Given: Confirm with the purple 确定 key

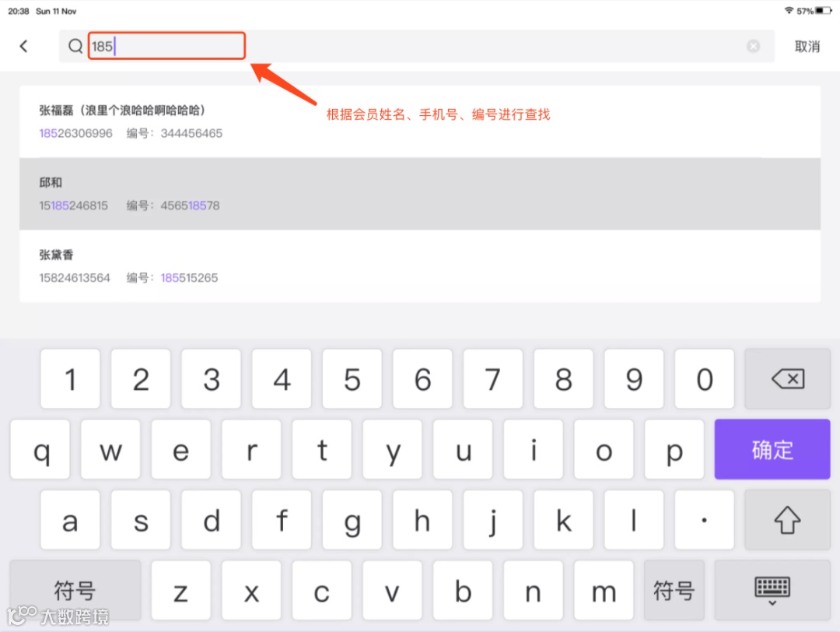Looking at the screenshot, I should pyautogui.click(x=772, y=449).
